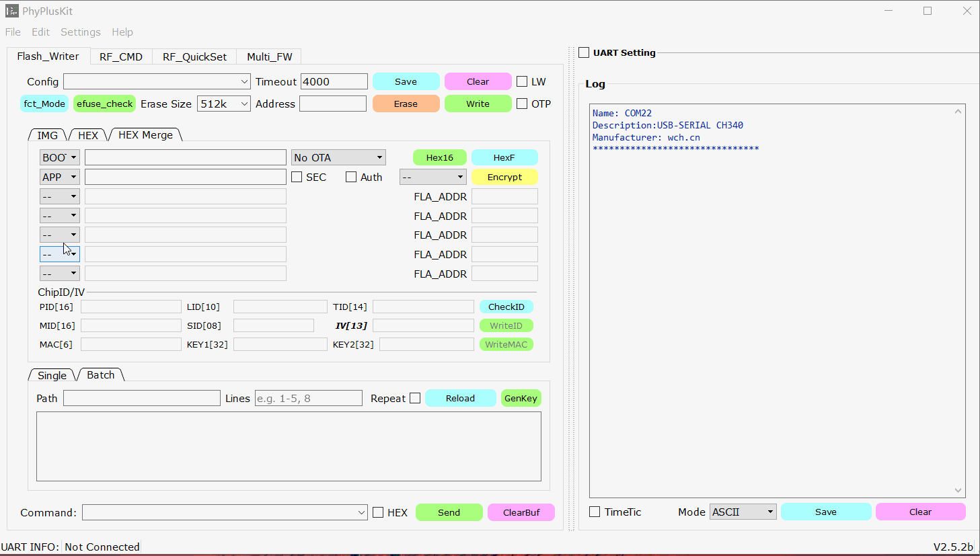Open the highlighted blue-bordered '--' dropdown
This screenshot has width=980, height=556.
[x=60, y=254]
